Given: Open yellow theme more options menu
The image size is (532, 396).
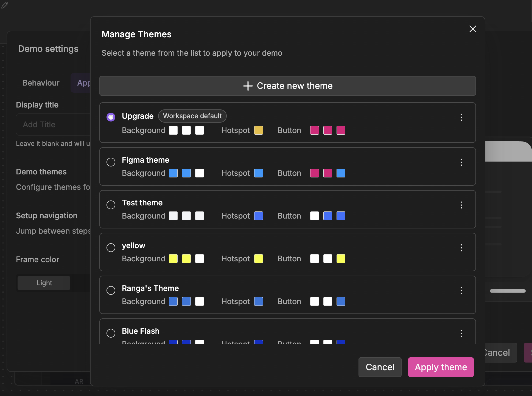Looking at the screenshot, I should pyautogui.click(x=461, y=248).
